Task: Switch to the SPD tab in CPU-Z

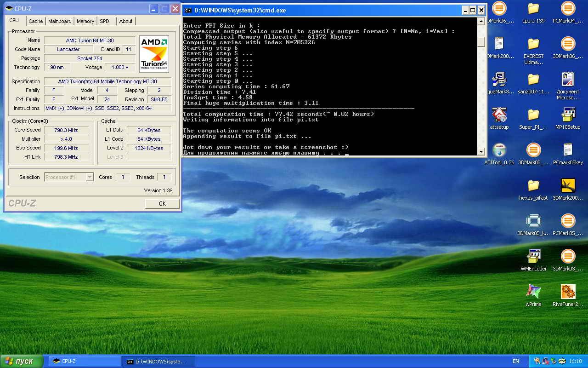Action: [105, 21]
